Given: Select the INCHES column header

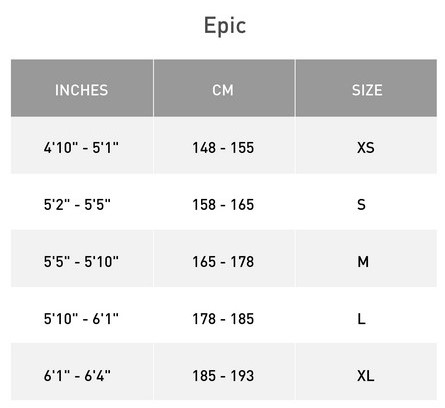Looking at the screenshot, I should click(82, 88).
